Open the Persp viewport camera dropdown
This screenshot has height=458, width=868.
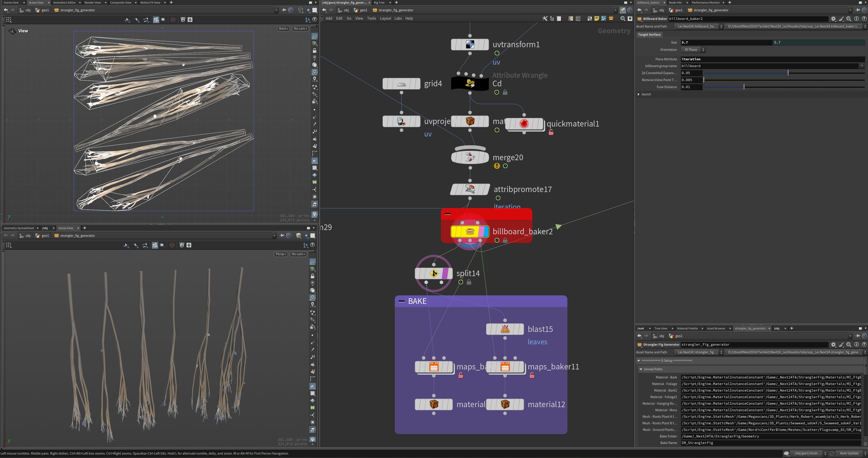click(x=281, y=254)
